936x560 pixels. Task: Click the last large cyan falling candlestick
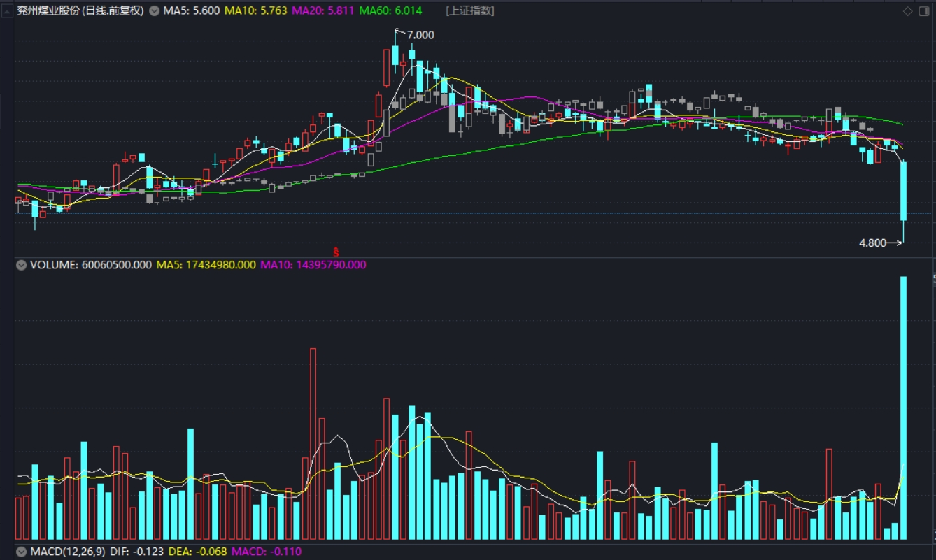pos(903,190)
